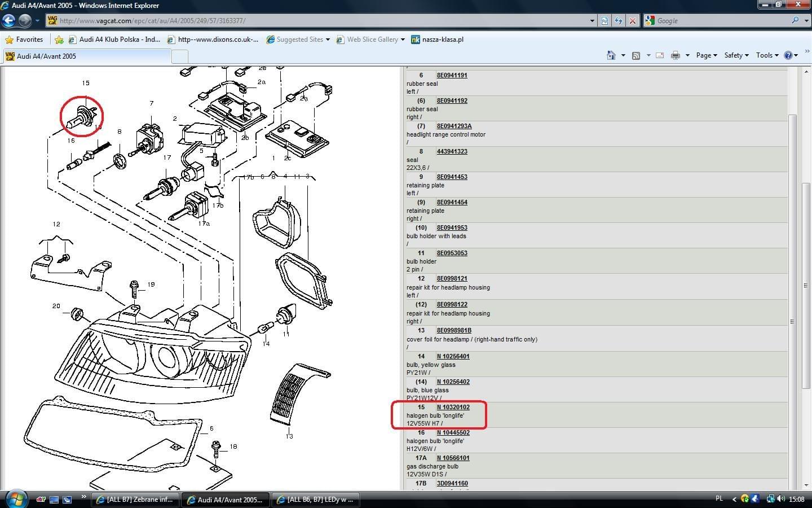Screen dimensions: 812x508
Task: Open part number 8E0953053 link
Action: coord(452,253)
